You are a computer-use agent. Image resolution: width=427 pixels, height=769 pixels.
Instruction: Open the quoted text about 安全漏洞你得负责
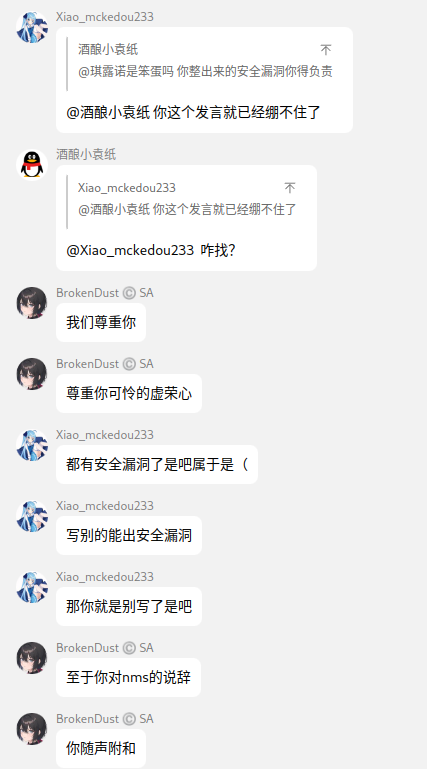tap(205, 71)
